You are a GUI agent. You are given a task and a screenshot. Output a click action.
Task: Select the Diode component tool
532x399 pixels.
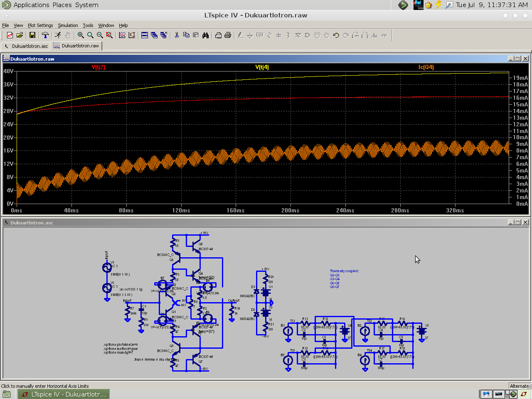pos(298,35)
